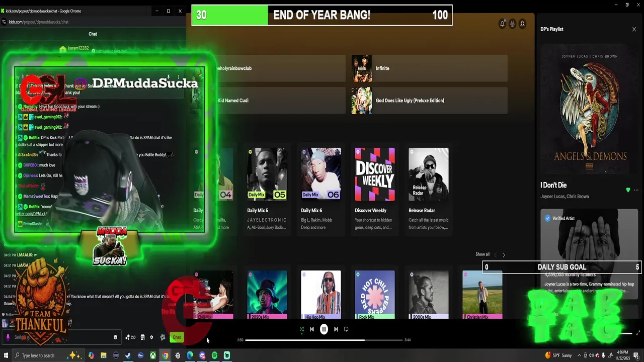Click the SteelSeries icon in taskbar
644x362 pixels.
click(x=178, y=355)
